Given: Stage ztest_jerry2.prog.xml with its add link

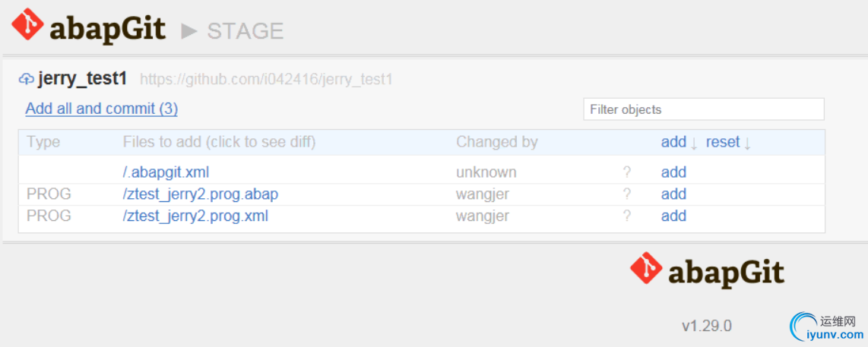Looking at the screenshot, I should coord(673,216).
